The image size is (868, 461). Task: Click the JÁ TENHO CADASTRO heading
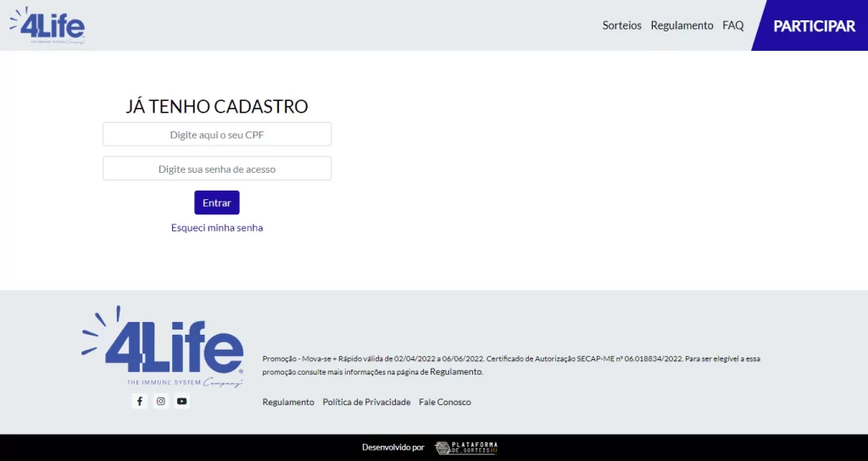tap(217, 106)
